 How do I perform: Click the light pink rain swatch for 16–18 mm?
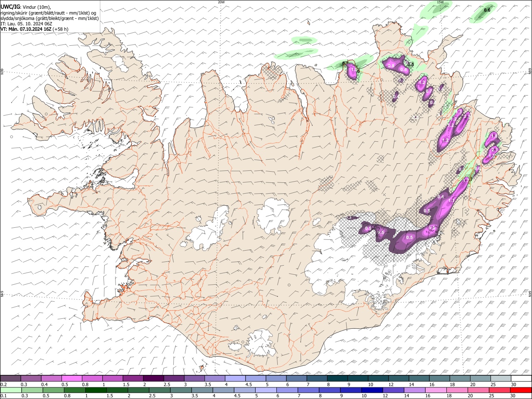click(x=436, y=390)
